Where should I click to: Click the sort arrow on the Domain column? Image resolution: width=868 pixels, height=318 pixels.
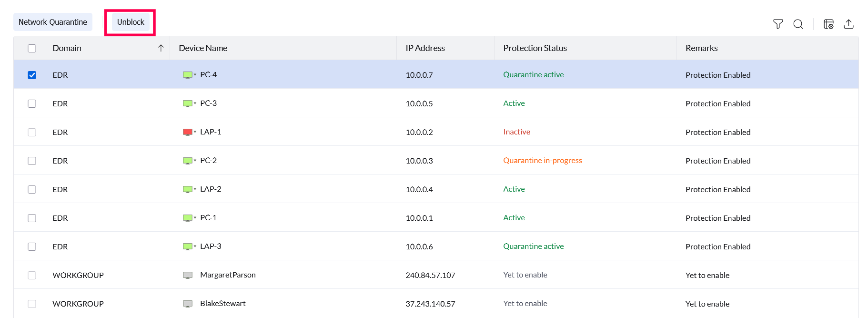(161, 48)
